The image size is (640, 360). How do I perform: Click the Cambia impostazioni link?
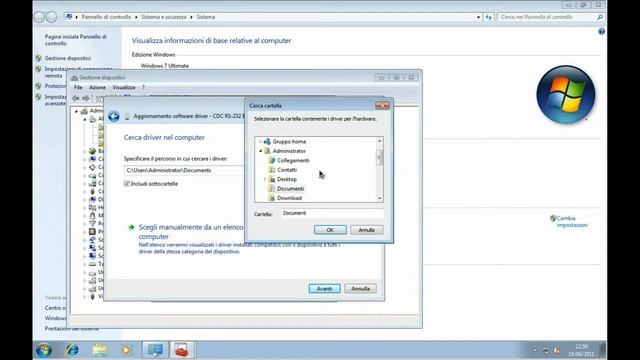tap(572, 222)
